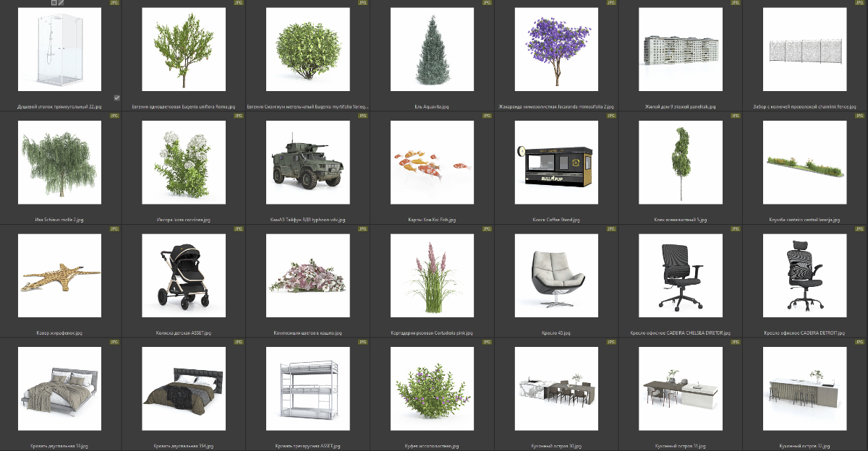Select the koi fish thumbnail image
Screen dimensions: 868x451
click(432, 162)
